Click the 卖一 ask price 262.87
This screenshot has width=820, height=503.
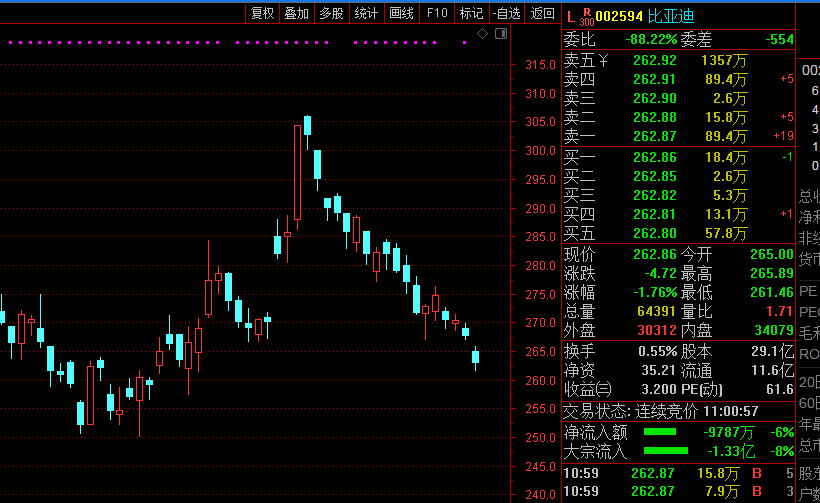(x=655, y=136)
